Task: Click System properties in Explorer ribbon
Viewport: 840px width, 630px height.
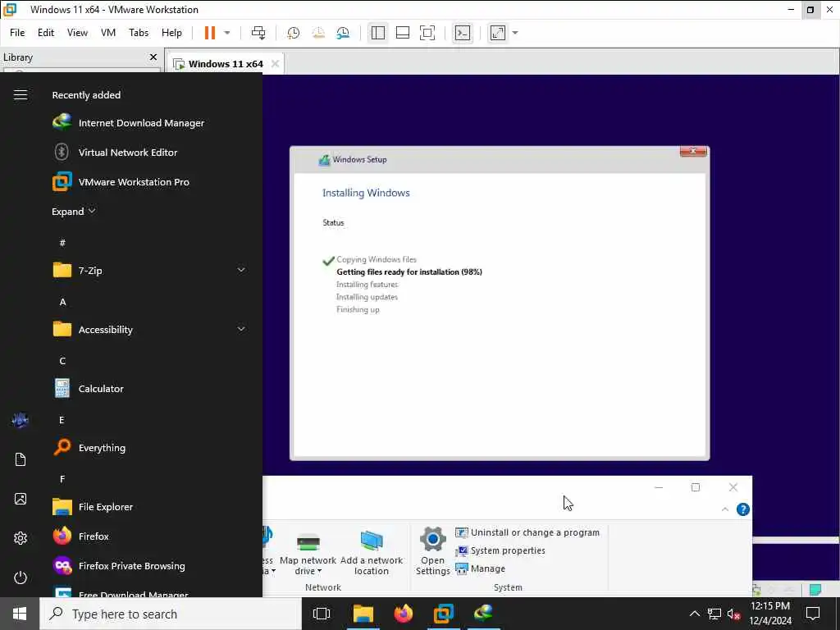Action: pos(500,550)
